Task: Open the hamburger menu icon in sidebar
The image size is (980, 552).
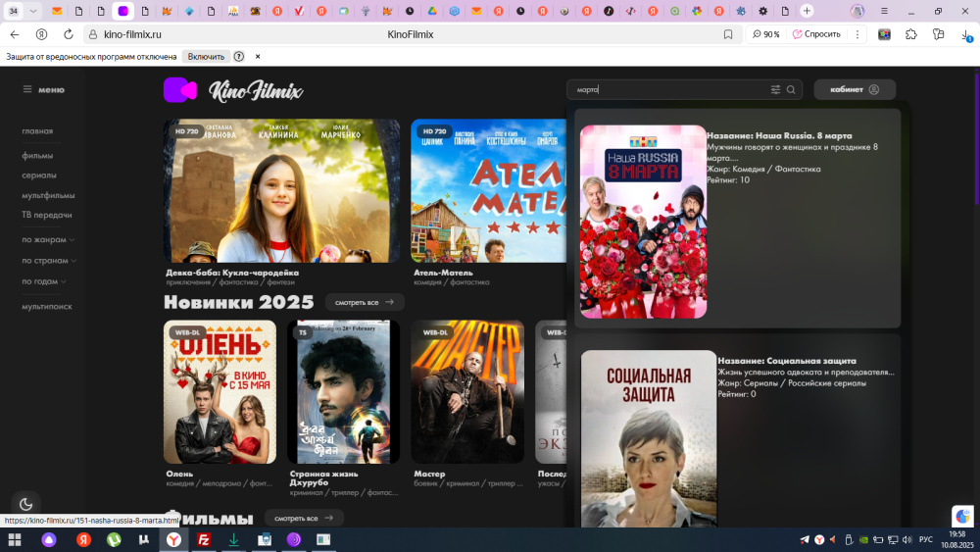Action: click(x=28, y=89)
